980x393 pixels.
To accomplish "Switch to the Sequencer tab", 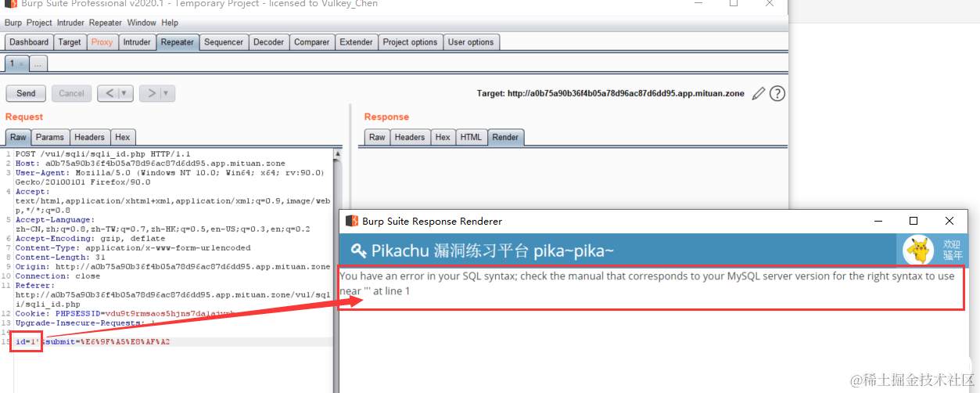I will point(224,42).
